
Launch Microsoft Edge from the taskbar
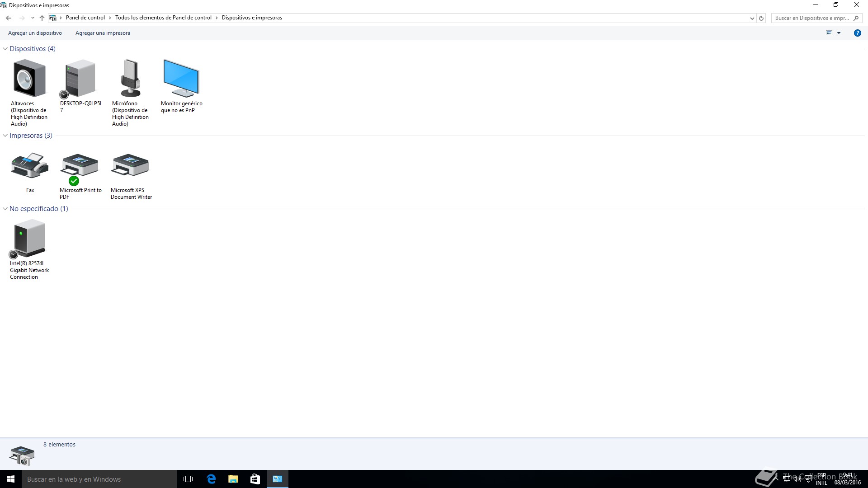pos(211,479)
